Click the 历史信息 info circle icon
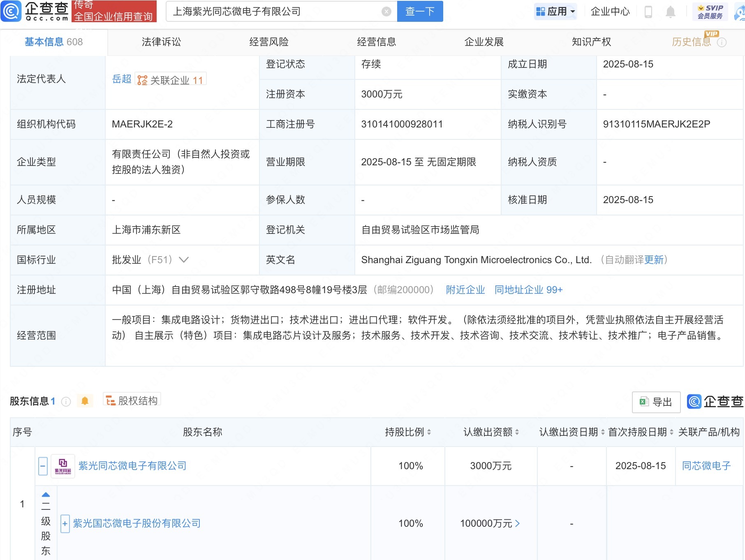745x560 pixels. coord(722,42)
